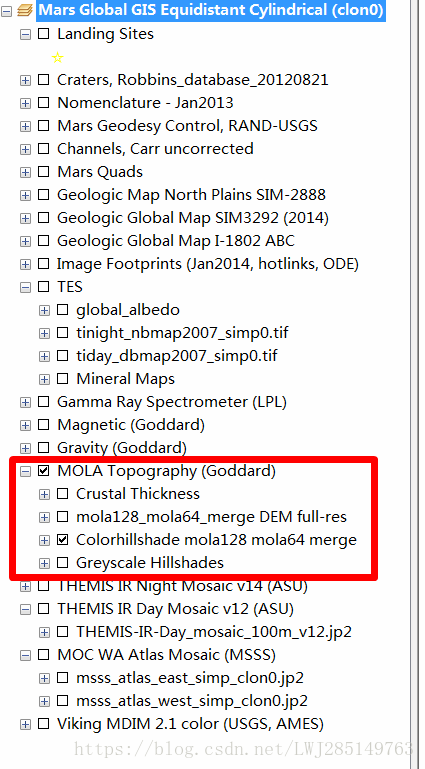Expand Image Footprints layer group
Image resolution: width=425 pixels, height=769 pixels.
click(x=25, y=265)
